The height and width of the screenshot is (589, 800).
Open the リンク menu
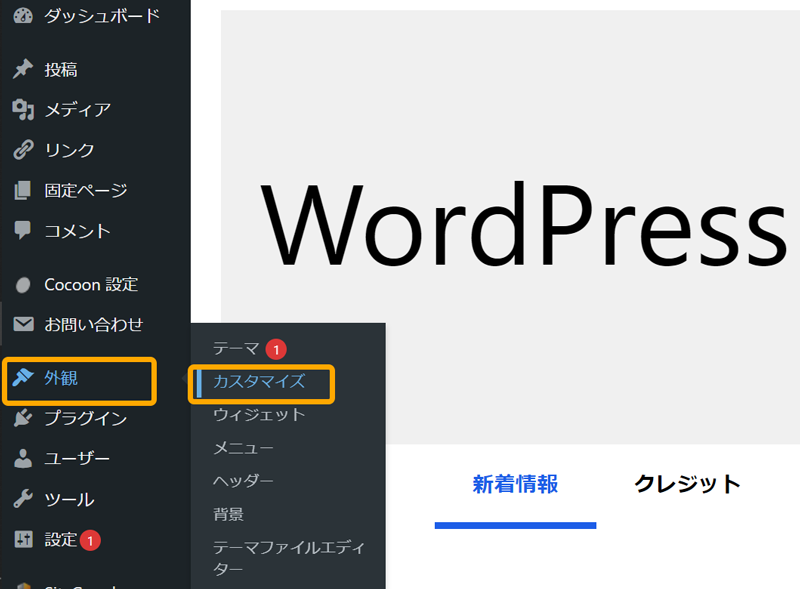tap(69, 150)
